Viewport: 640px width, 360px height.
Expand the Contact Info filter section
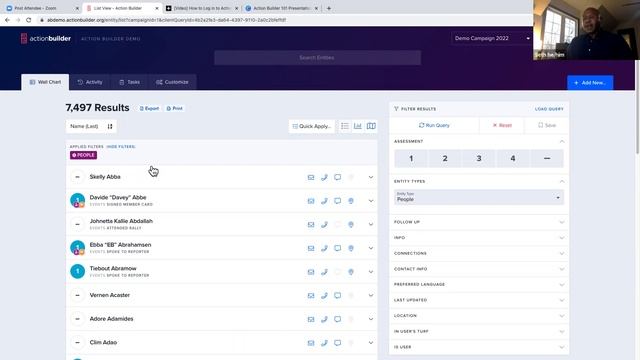click(x=479, y=269)
